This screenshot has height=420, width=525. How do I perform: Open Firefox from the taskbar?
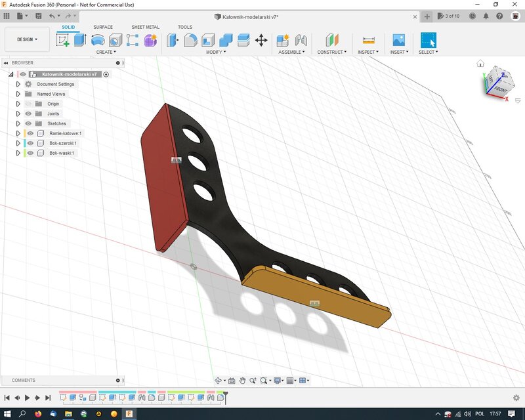coord(38,414)
